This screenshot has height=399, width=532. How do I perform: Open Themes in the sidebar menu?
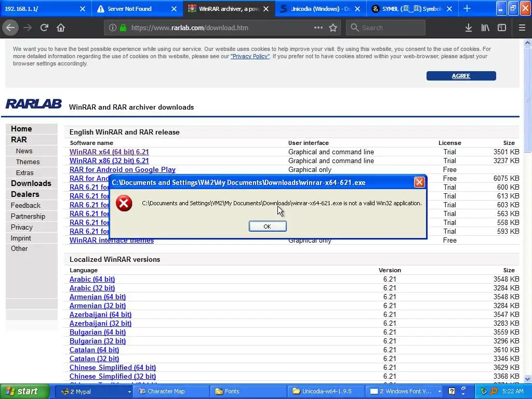28,162
